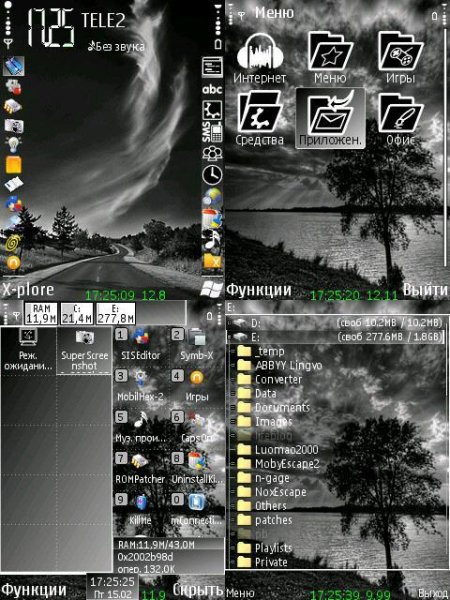This screenshot has width=450, height=600.
Task: Open Функции softkey on menu screen
Action: pyautogui.click(x=259, y=290)
